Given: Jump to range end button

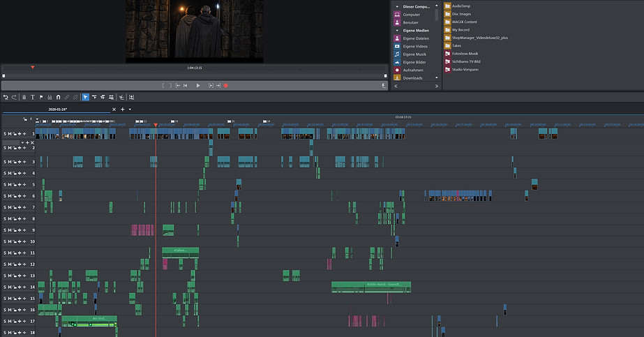Looking at the screenshot, I should [218, 86].
